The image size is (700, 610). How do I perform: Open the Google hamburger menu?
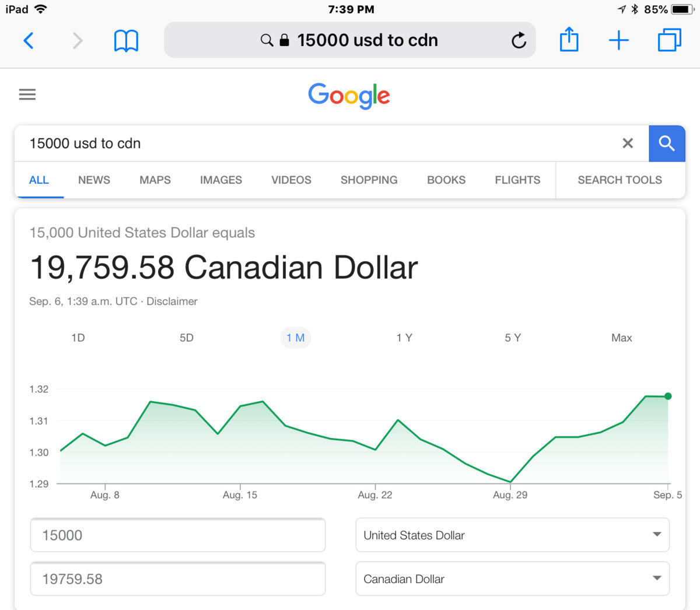tap(27, 94)
